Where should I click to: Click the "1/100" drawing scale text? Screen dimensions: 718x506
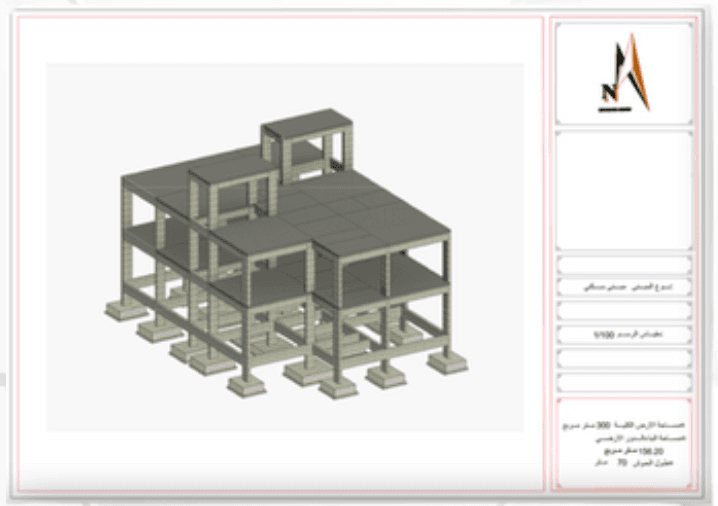604,335
